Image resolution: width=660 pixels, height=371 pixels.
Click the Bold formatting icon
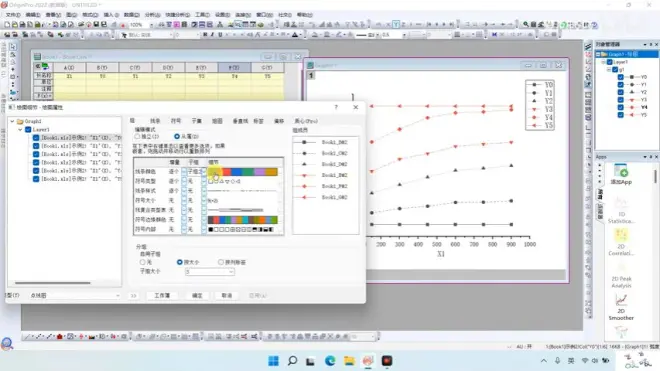coord(205,35)
